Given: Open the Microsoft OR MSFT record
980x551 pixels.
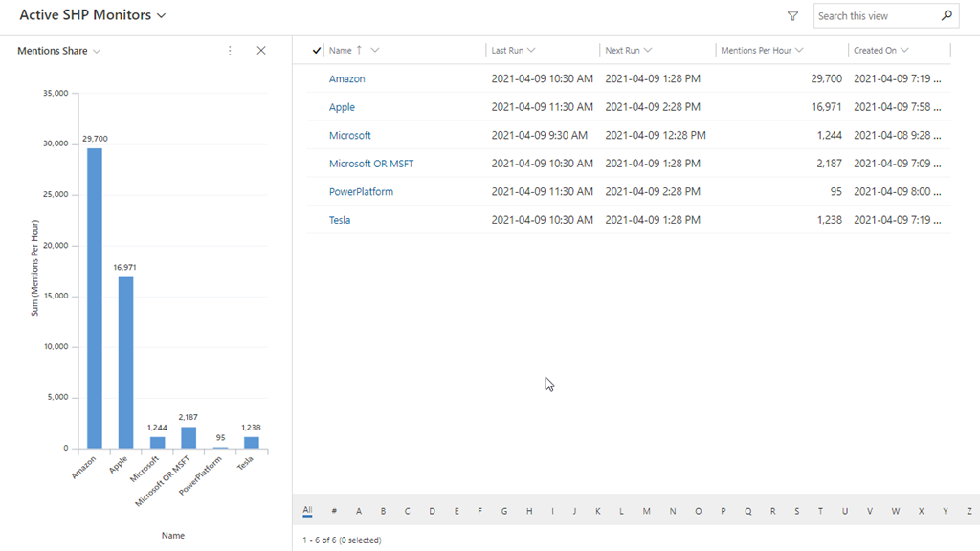Looking at the screenshot, I should 371,163.
